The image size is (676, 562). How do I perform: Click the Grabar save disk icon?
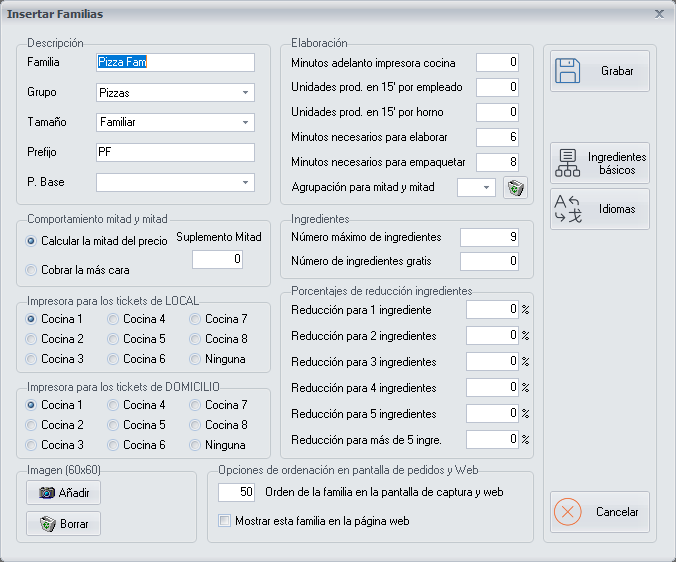568,71
